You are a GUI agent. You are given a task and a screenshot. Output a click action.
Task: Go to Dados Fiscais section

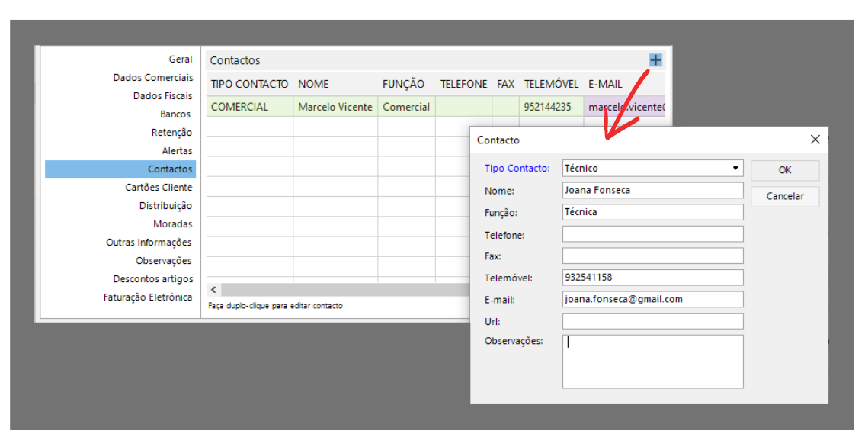[163, 96]
